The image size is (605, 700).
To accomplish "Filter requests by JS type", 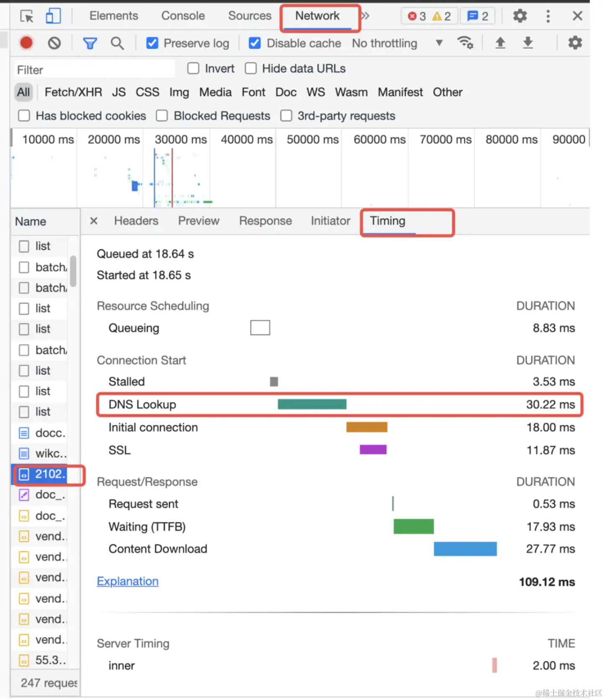I will (x=119, y=92).
